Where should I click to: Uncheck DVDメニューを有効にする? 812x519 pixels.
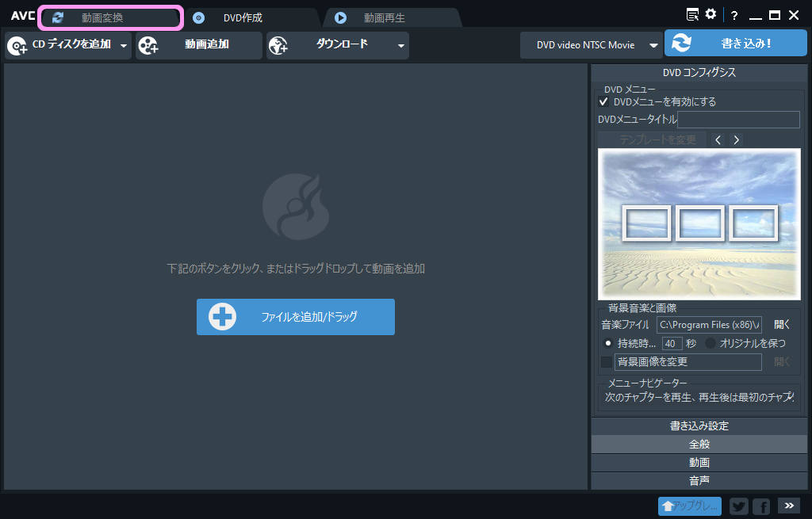(603, 101)
